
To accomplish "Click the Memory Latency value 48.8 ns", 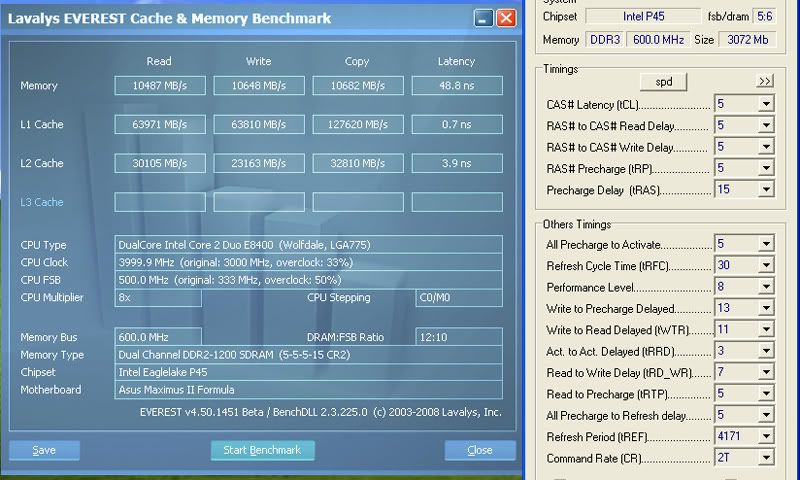I will click(457, 86).
